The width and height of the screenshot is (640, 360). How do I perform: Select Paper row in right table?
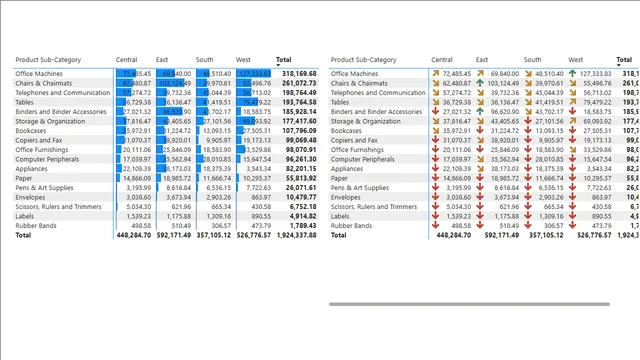click(339, 178)
